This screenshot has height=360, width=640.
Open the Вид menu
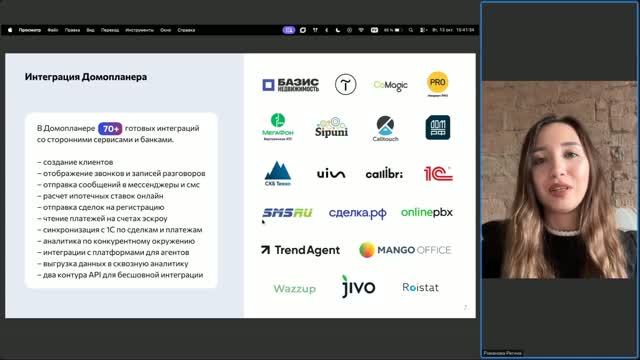tap(91, 30)
